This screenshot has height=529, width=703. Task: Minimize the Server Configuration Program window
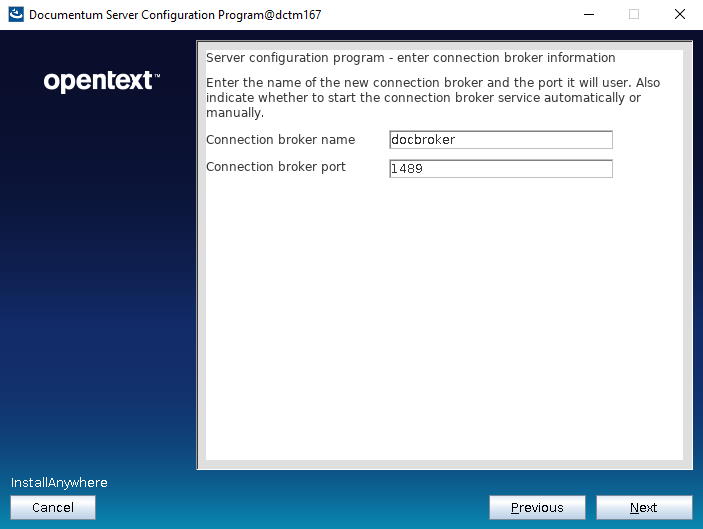[x=586, y=15]
